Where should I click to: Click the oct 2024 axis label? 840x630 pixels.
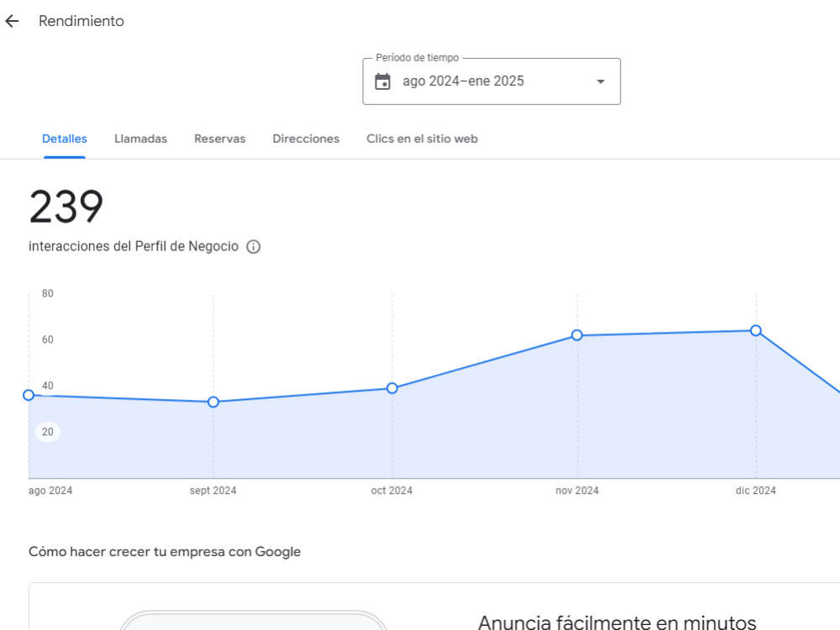(x=391, y=491)
